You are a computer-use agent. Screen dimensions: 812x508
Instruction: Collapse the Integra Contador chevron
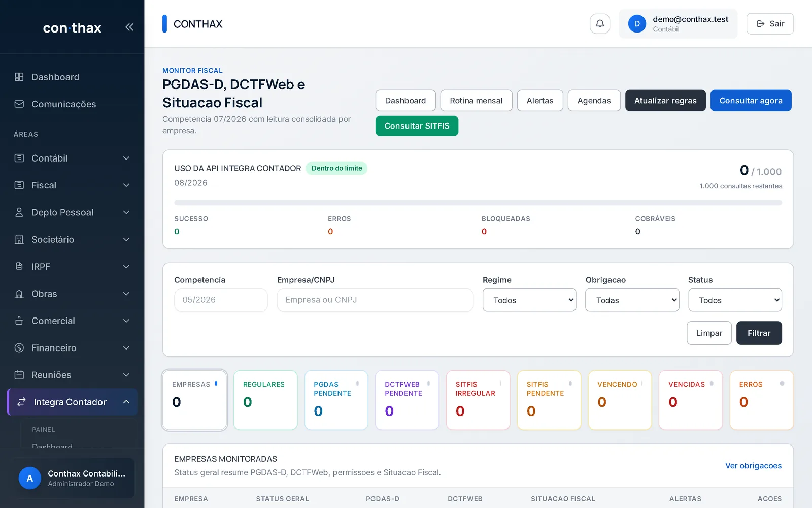pos(126,402)
